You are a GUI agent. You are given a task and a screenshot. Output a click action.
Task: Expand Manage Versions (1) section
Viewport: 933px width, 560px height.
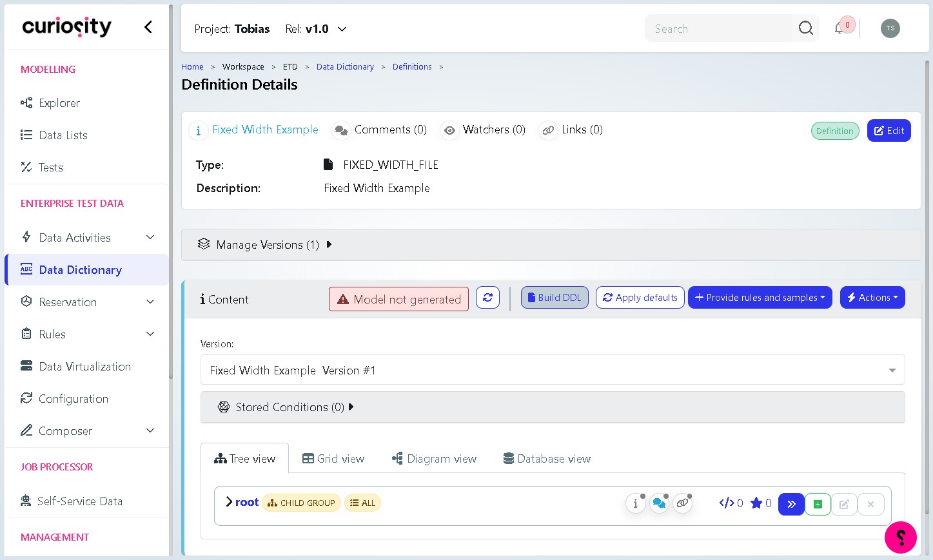click(x=551, y=245)
